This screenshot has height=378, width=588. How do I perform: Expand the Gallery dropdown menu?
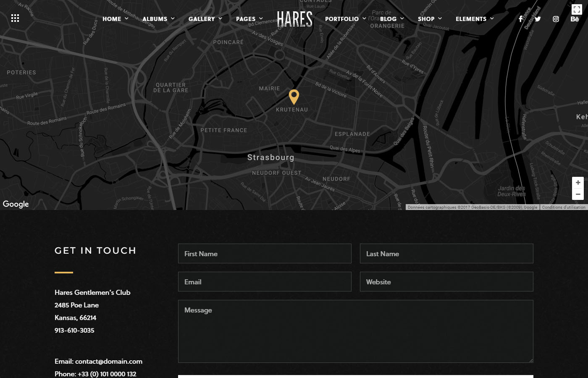[205, 19]
